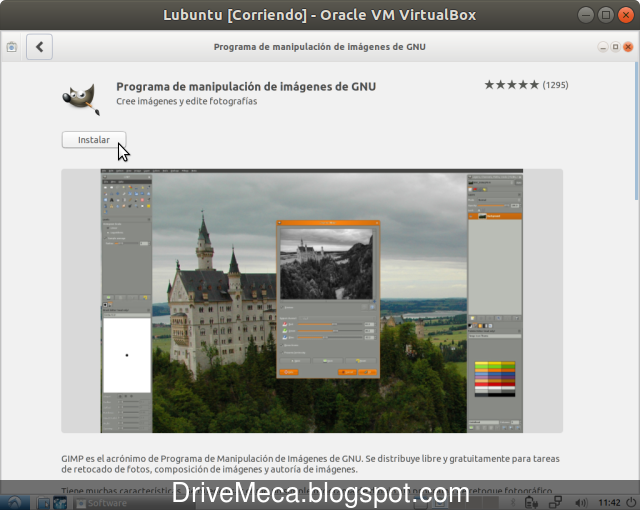640x510 pixels.
Task: Click subtitle 'Cree imágenes y edite fotografías'
Action: coord(187,101)
